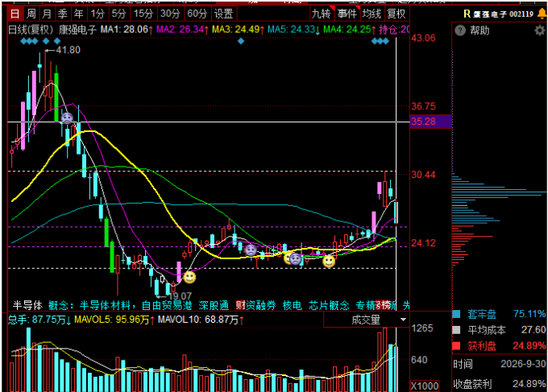The image size is (548, 392).
Task: Click the MA2: 26.34 value label
Action: point(182,30)
